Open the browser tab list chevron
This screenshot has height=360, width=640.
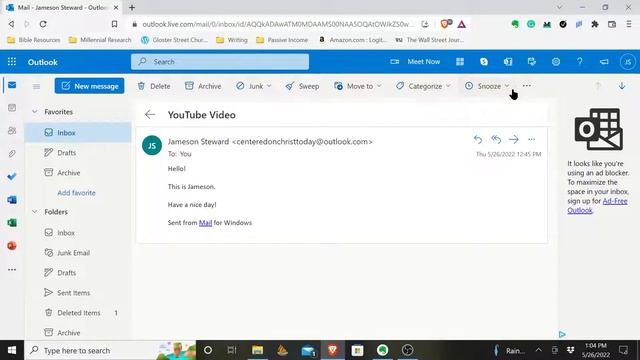pos(560,7)
